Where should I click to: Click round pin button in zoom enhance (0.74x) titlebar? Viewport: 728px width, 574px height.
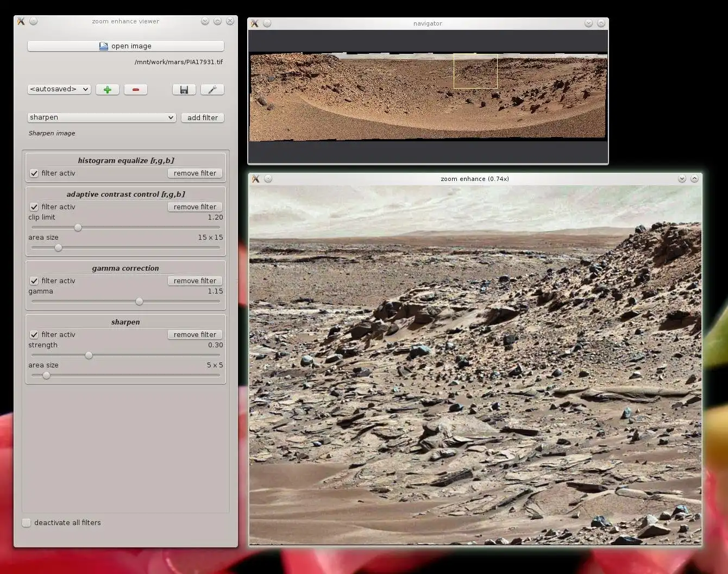pos(268,179)
